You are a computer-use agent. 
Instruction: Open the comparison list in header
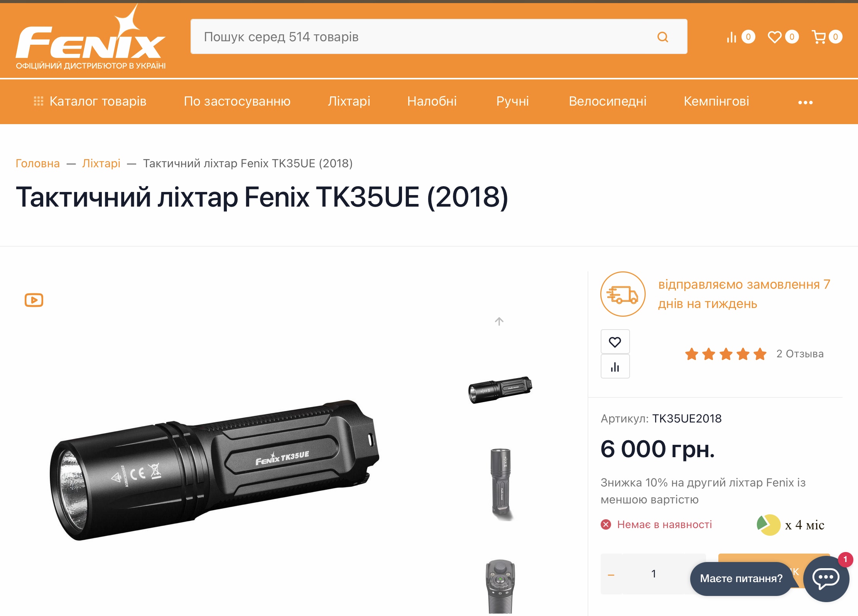731,37
